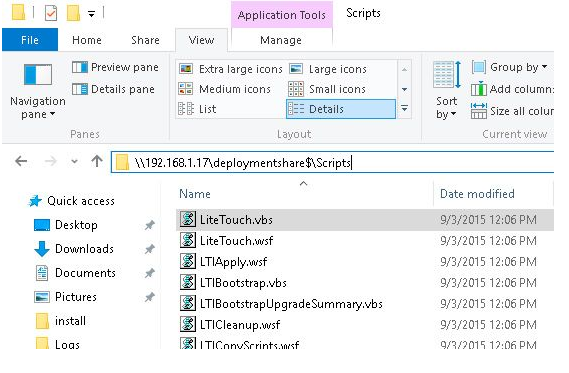Toggle the Preview pane
Screen dimensions: 569x373
coord(115,67)
